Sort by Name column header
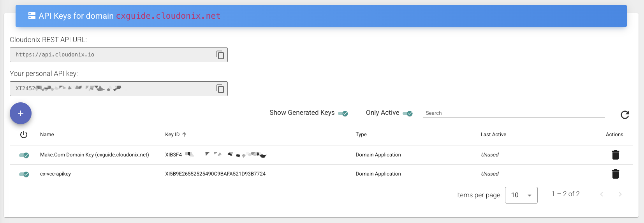The image size is (644, 223). pyautogui.click(x=47, y=135)
